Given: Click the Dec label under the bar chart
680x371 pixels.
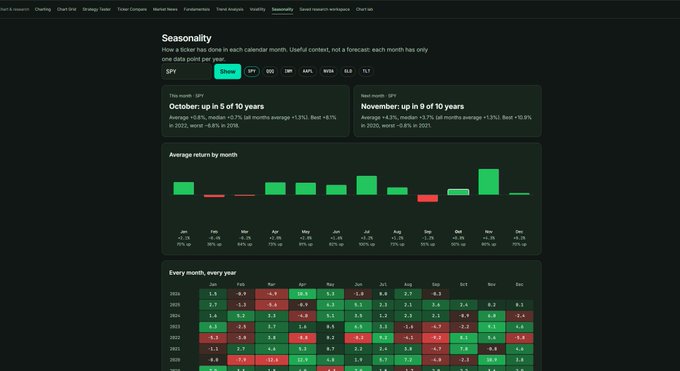Looking at the screenshot, I should [x=519, y=232].
